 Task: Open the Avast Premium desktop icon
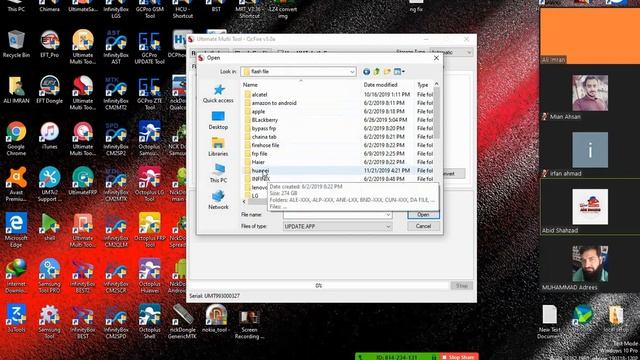[x=16, y=184]
